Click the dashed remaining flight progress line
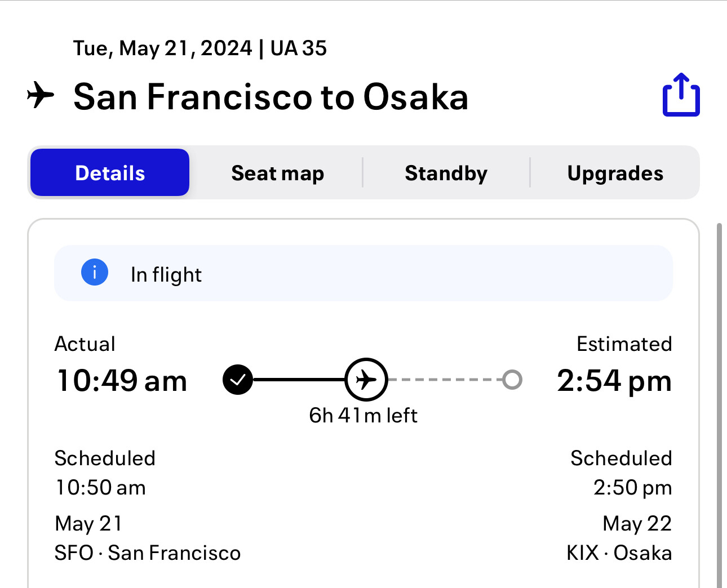 [x=445, y=380]
